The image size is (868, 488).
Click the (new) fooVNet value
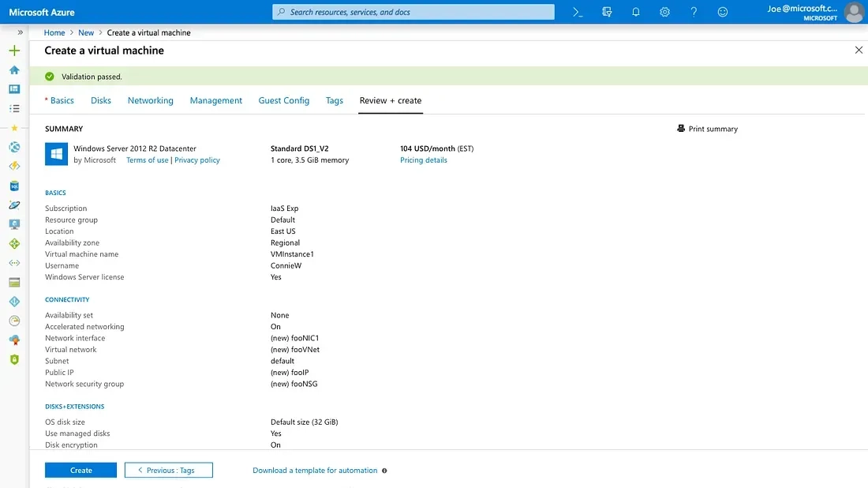click(x=295, y=350)
